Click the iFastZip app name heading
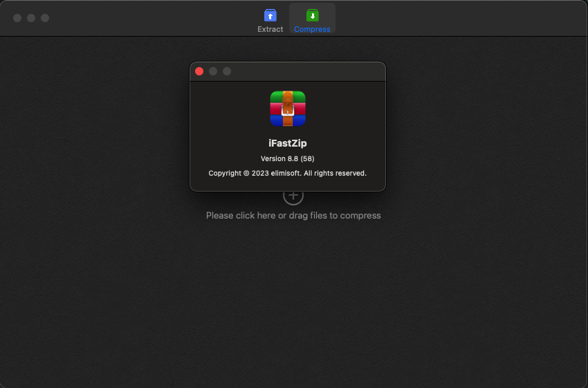This screenshot has height=388, width=588. point(288,143)
